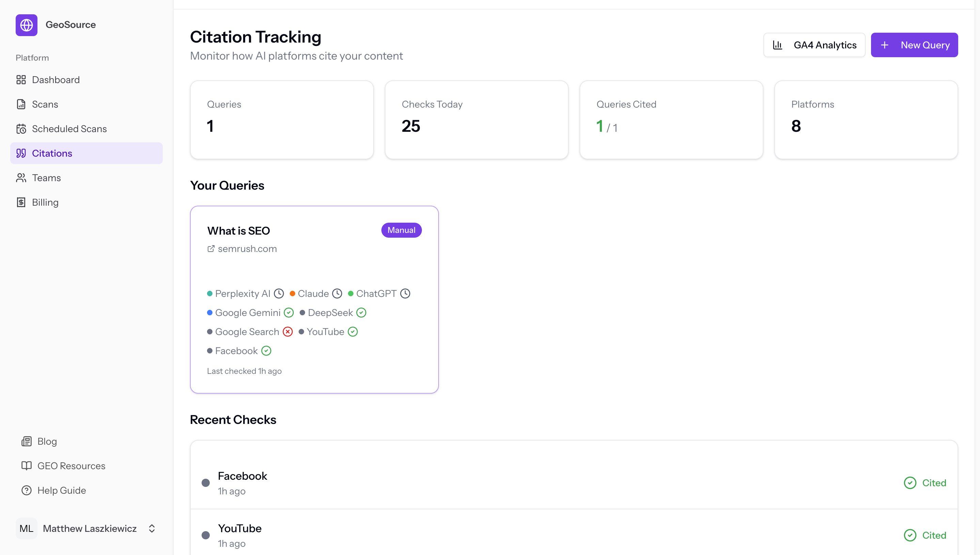
Task: Click the green check next to Google Gemini
Action: (288, 313)
